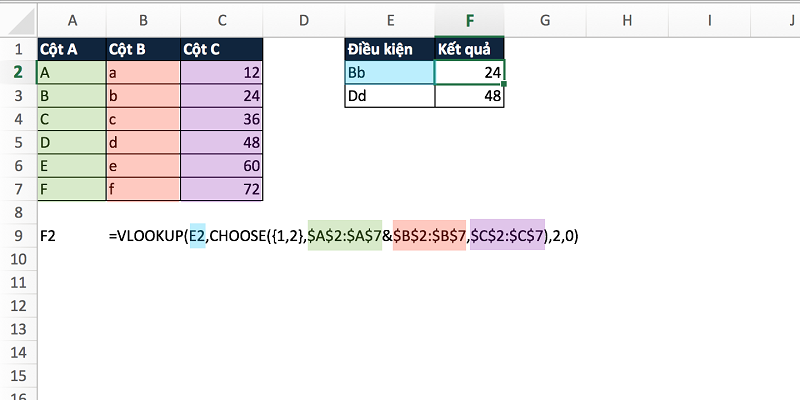Select the 'Cột A' header cell

click(x=71, y=49)
